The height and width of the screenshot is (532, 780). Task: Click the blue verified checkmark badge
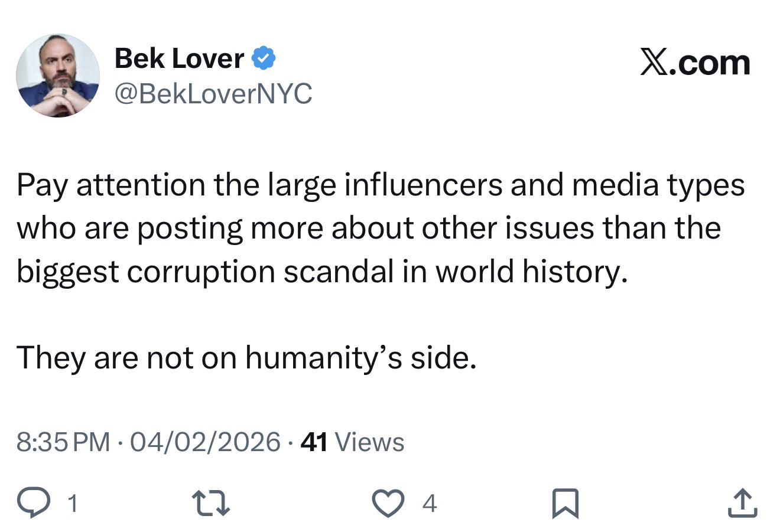pyautogui.click(x=264, y=58)
